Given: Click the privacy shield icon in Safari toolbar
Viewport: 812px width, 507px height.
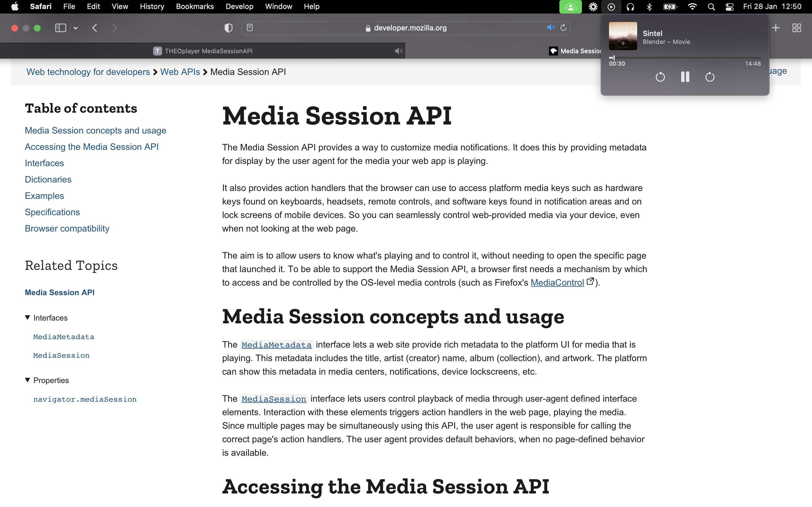Looking at the screenshot, I should pos(228,28).
